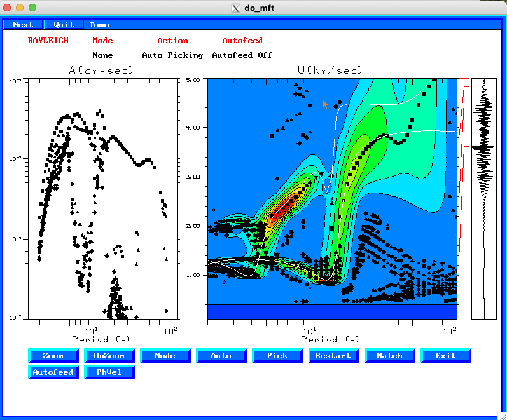Viewport: 507px width, 420px height.
Task: Click the Zoom button
Action: pos(53,356)
